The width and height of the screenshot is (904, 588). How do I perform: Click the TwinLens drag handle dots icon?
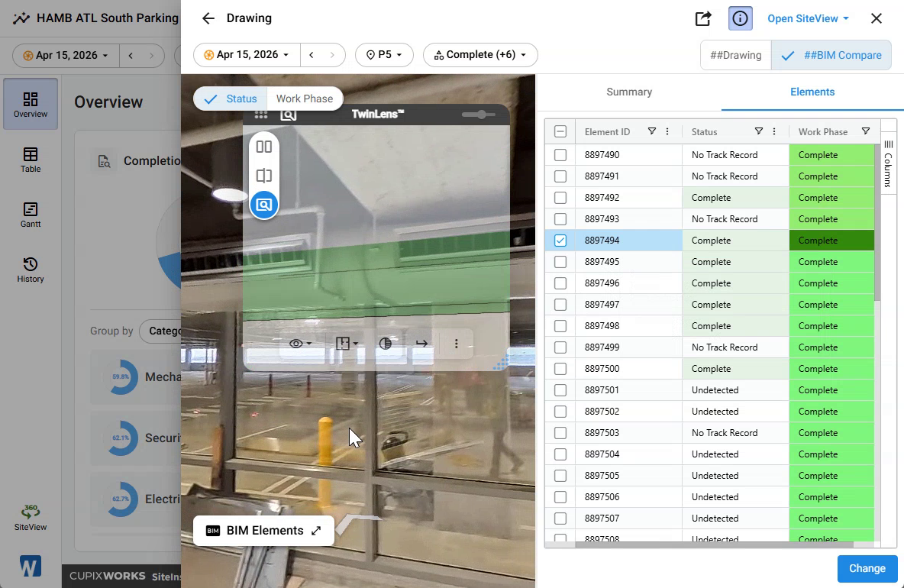[260, 115]
